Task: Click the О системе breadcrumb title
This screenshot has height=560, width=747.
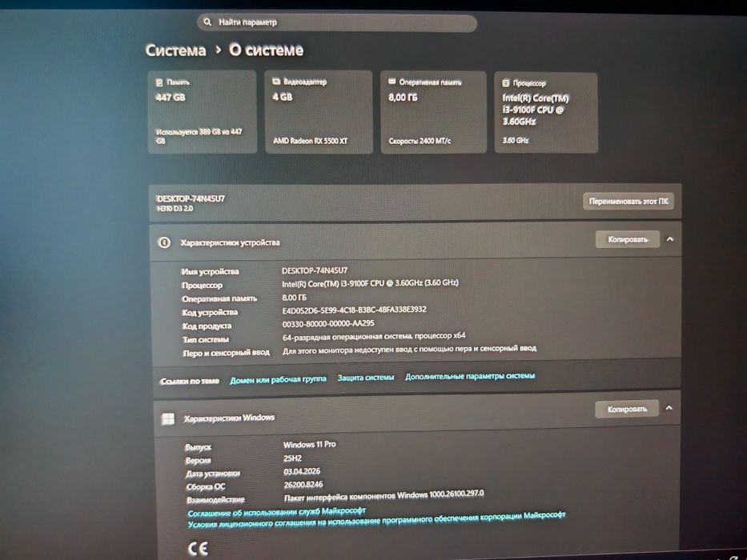Action: 266,50
